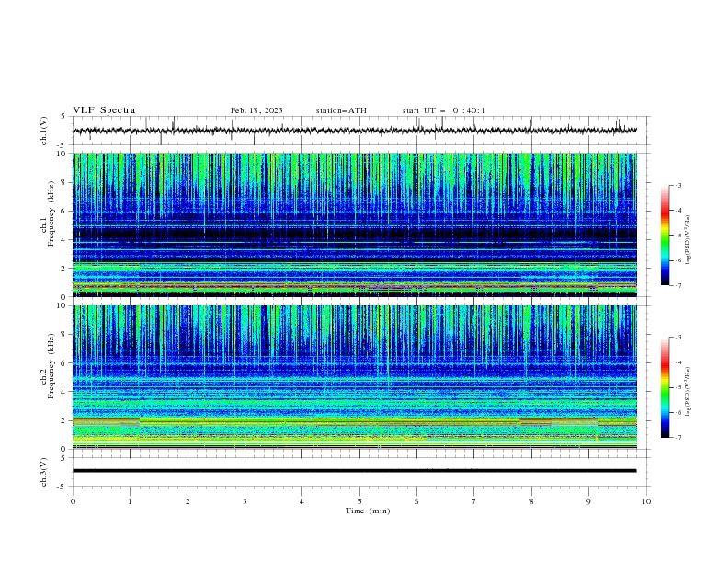Click the "-5" label on ch.2 colorbar
Viewport: 728px width, 563px height.
click(x=677, y=387)
